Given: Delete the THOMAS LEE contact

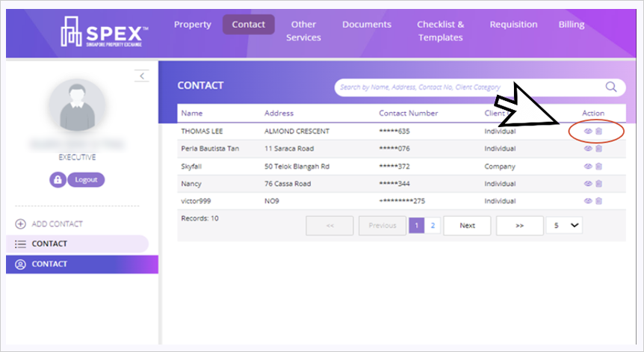Looking at the screenshot, I should (x=598, y=132).
